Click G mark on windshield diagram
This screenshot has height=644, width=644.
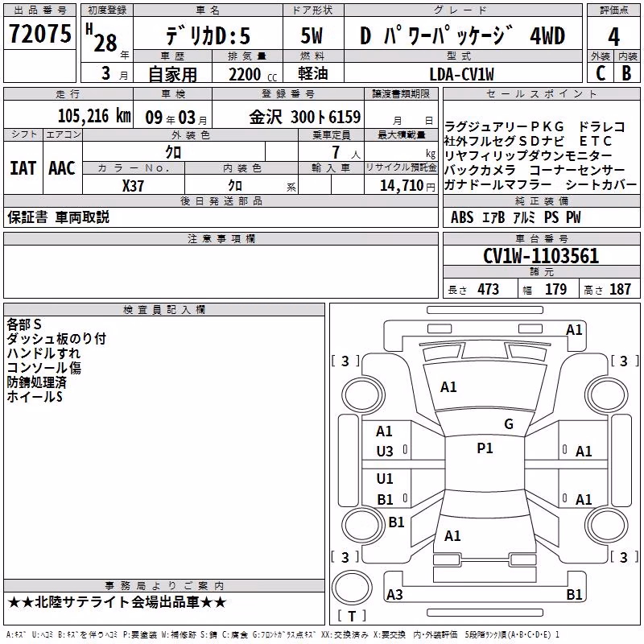tap(509, 424)
